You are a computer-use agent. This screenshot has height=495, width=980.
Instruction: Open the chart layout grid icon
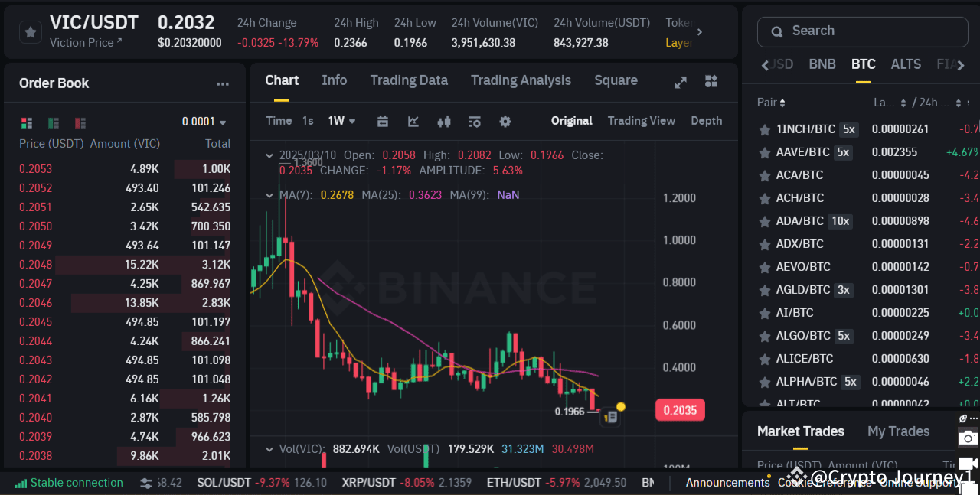710,81
